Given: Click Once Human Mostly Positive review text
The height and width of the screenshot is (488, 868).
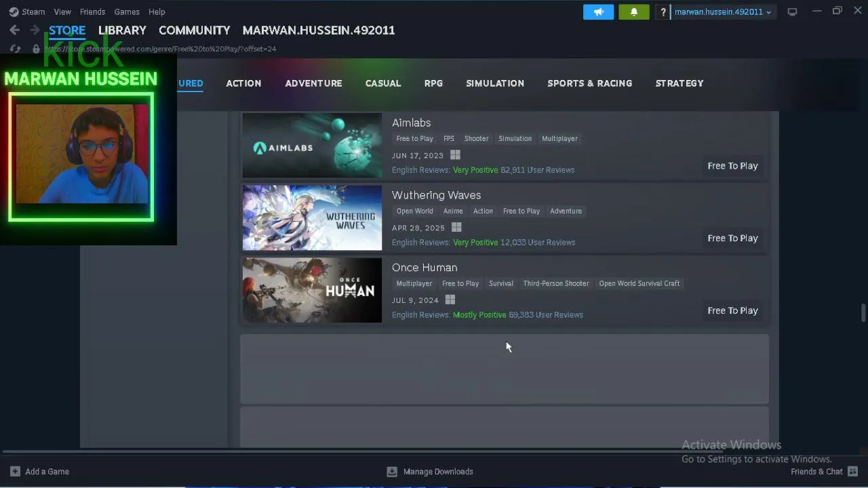Looking at the screenshot, I should click(x=479, y=315).
